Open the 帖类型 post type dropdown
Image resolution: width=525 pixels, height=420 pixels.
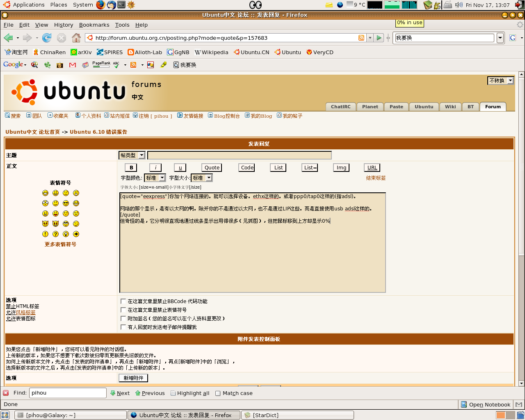(132, 155)
